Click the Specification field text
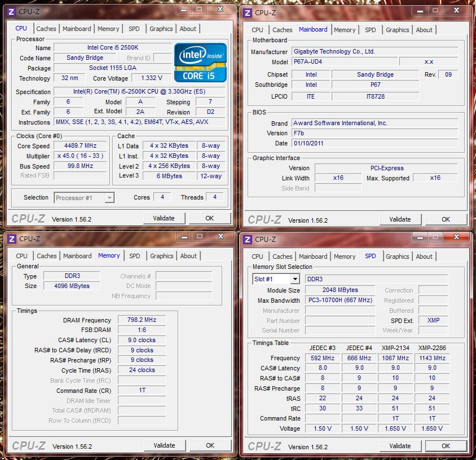The width and height of the screenshot is (476, 460). [139, 92]
